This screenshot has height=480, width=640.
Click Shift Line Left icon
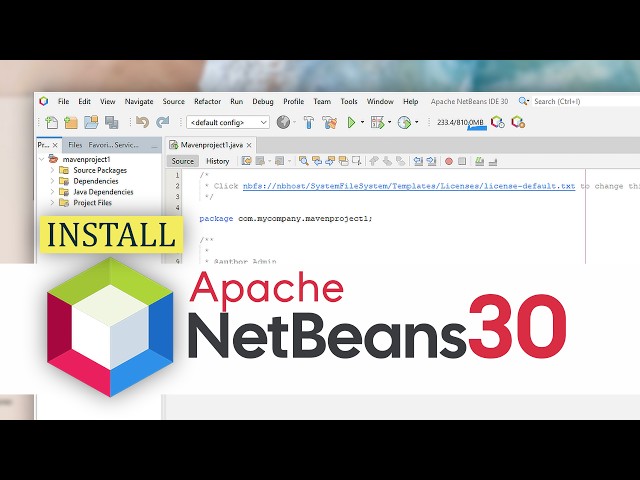(418, 161)
